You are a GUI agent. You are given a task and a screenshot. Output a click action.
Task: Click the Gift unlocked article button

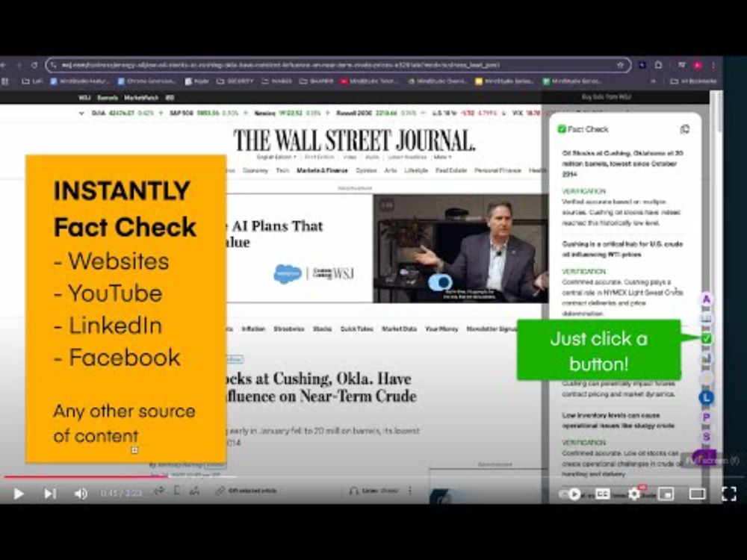click(246, 491)
